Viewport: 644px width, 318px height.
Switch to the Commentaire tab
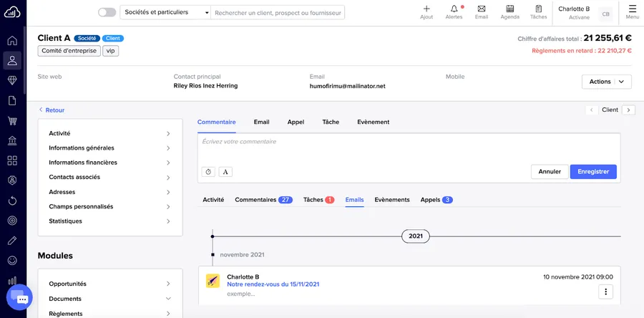click(x=216, y=122)
